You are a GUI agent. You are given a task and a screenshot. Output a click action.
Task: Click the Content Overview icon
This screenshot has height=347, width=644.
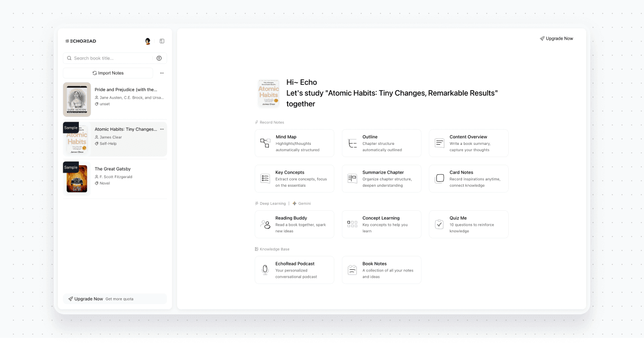coord(440,143)
